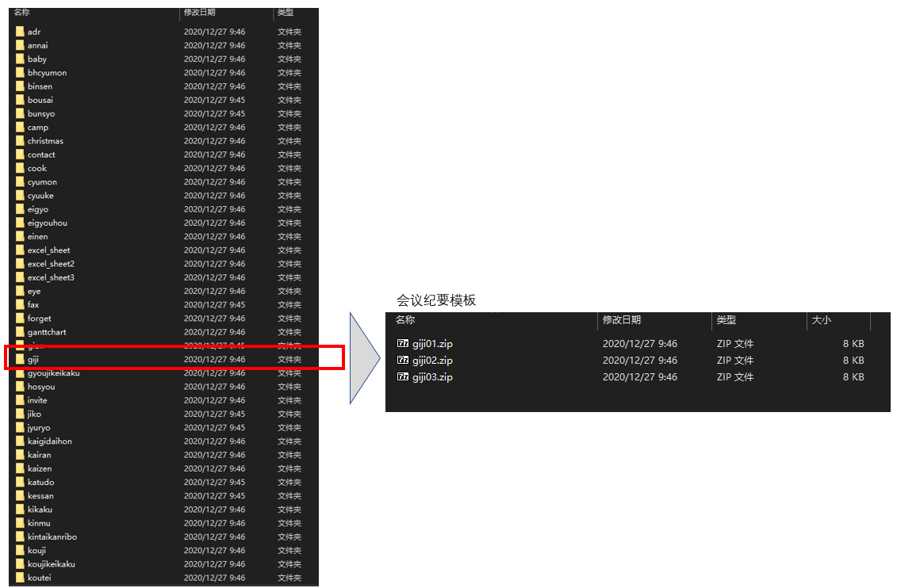Select the gyoujikeikaku folder name
This screenshot has height=588, width=897.
54,373
